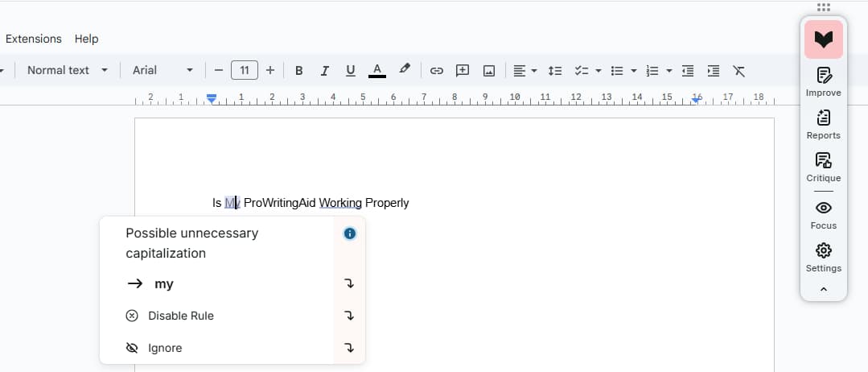Open ProWritingAid Reports
The height and width of the screenshot is (372, 868).
click(x=823, y=124)
